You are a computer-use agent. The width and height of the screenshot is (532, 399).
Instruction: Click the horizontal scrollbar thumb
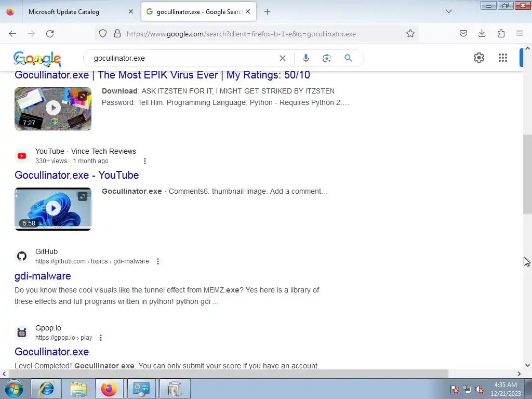click(228, 374)
